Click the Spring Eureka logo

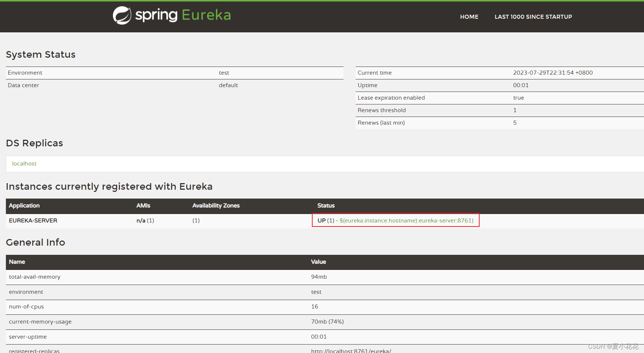[x=172, y=15]
